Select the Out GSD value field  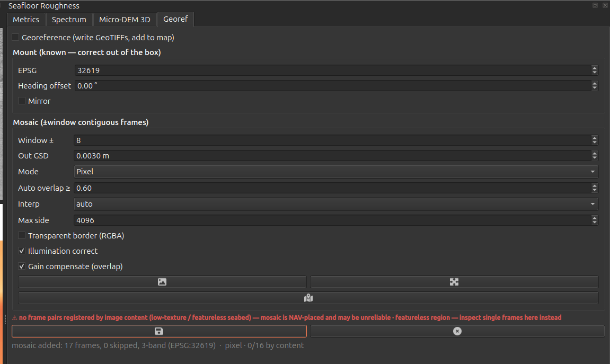(332, 156)
